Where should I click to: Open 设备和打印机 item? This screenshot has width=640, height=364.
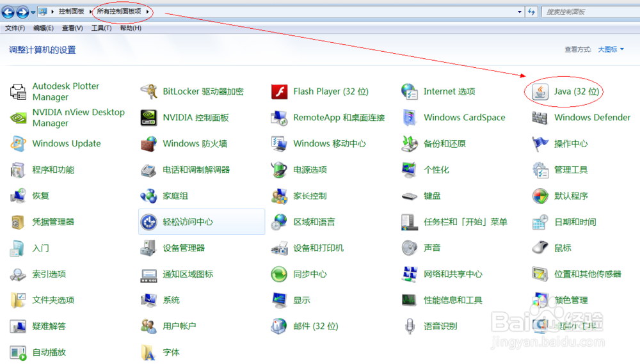pyautogui.click(x=307, y=248)
